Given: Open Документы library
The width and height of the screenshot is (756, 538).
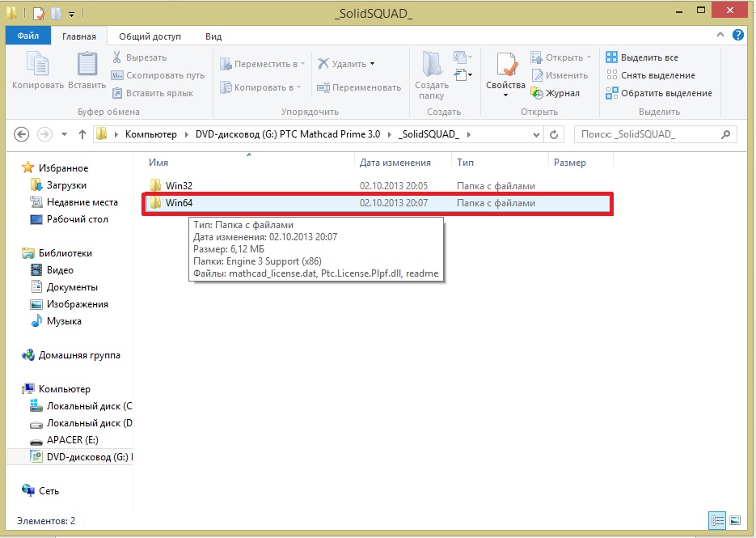Looking at the screenshot, I should click(72, 287).
